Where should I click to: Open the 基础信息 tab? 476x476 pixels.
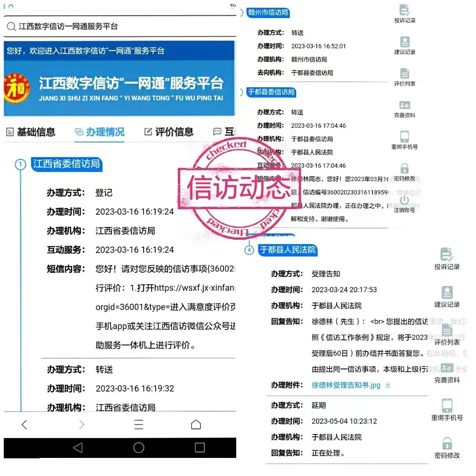(x=31, y=132)
